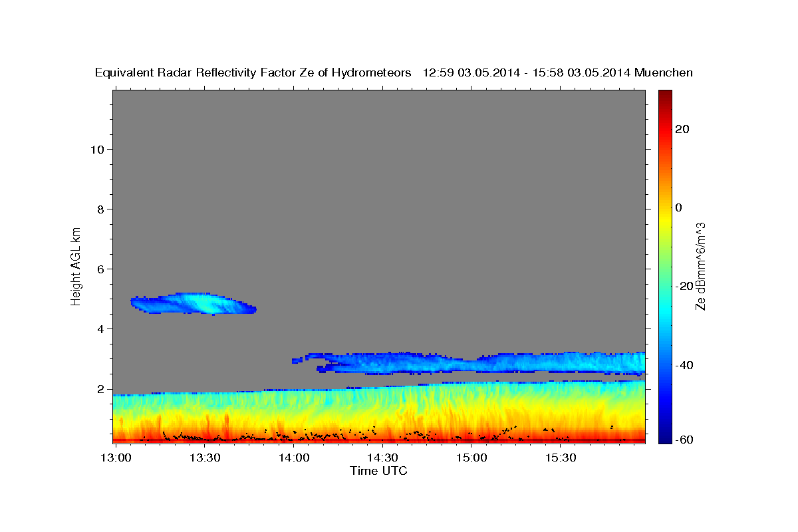This screenshot has width=798, height=532.
Task: Click the colorbar value 20
Action: pyautogui.click(x=682, y=129)
